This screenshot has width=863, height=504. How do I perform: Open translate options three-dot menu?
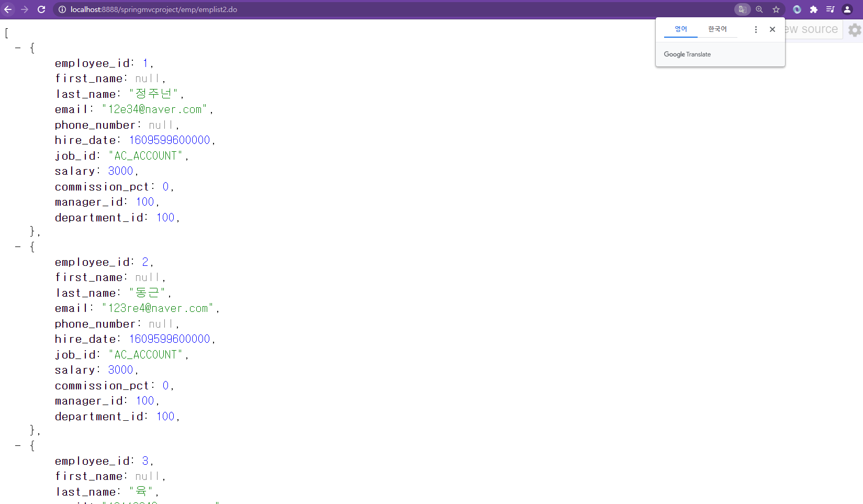pos(756,29)
